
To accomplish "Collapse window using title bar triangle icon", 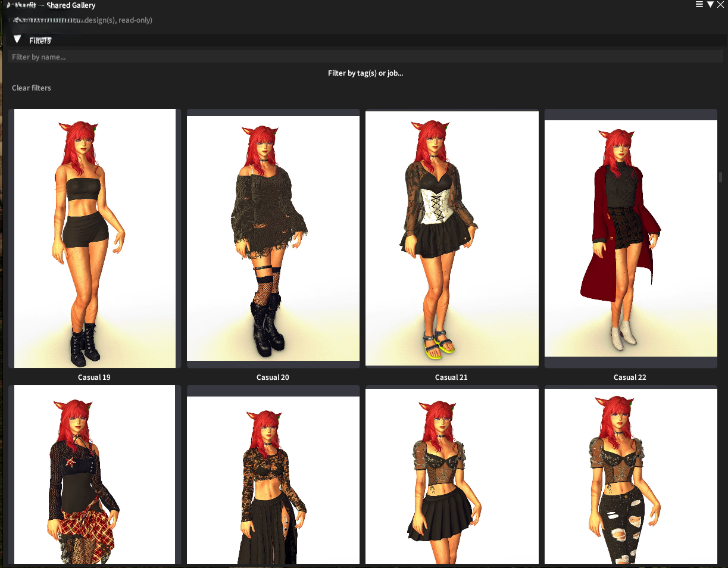I will point(710,4).
